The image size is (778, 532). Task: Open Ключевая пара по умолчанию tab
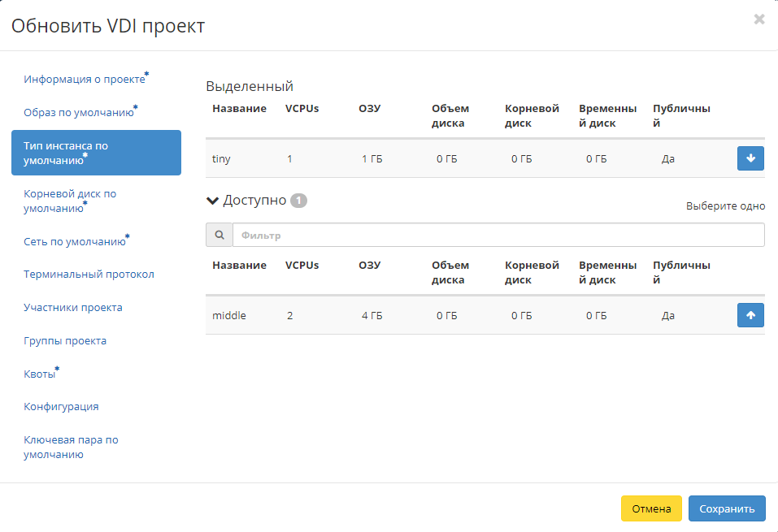pos(71,447)
